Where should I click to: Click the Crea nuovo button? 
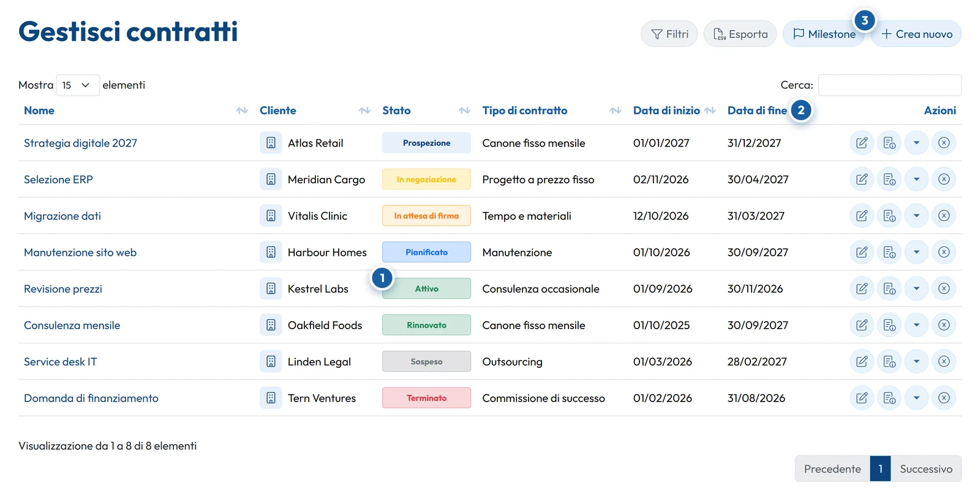[916, 34]
